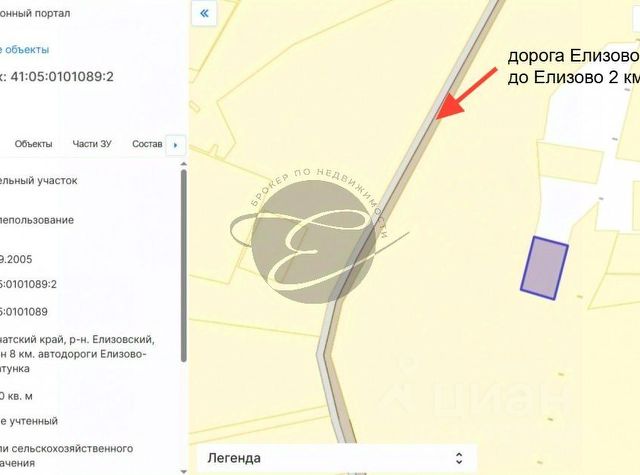Select the purple highlighted parcel on map
Viewport: 640px width, 475px height.
point(544,268)
